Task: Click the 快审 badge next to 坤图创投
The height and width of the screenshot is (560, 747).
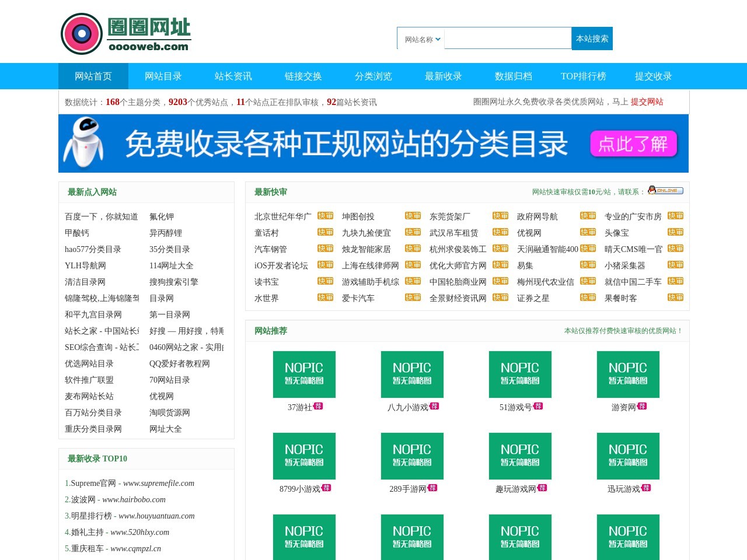Action: click(x=413, y=215)
